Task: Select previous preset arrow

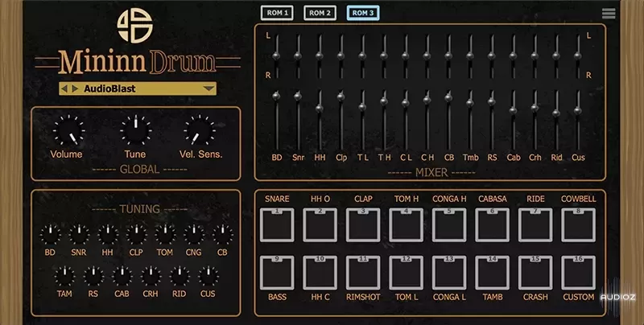Action: 64,88
